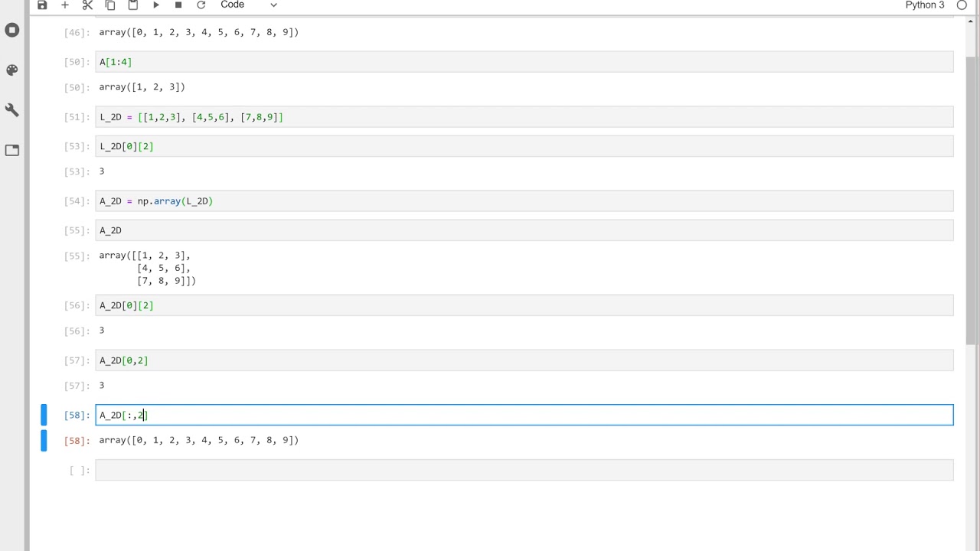This screenshot has height=551, width=980.
Task: Click the output value 3 of cell 57
Action: (x=102, y=386)
